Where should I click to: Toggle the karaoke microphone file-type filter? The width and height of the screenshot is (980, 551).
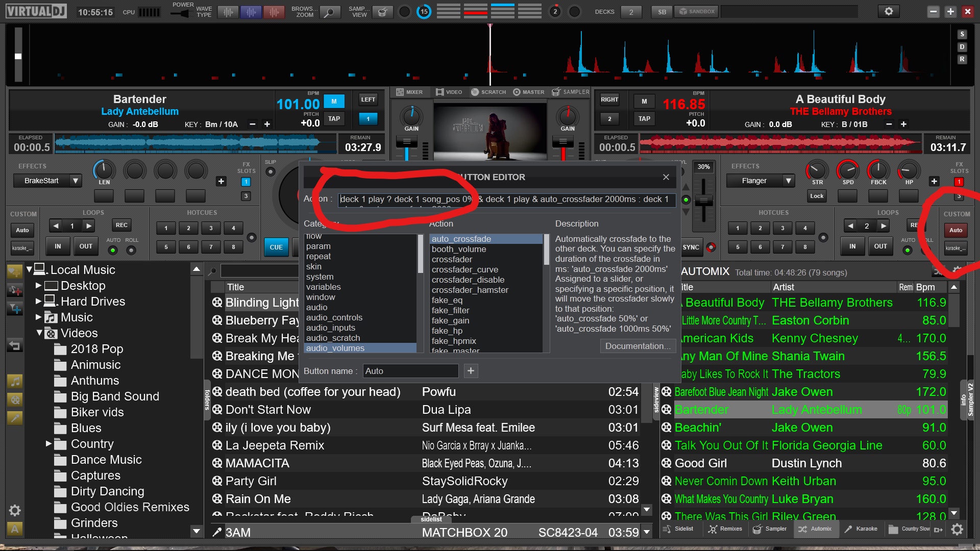(15, 418)
